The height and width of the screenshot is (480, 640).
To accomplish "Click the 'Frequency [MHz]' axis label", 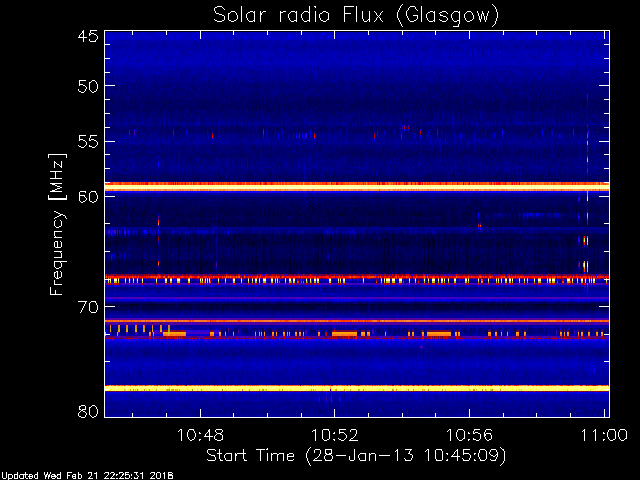I will point(57,224).
